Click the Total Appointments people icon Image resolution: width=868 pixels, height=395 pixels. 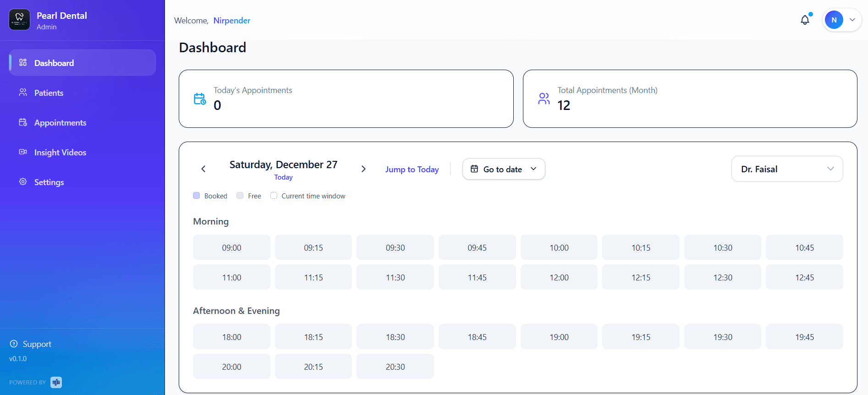pos(544,99)
